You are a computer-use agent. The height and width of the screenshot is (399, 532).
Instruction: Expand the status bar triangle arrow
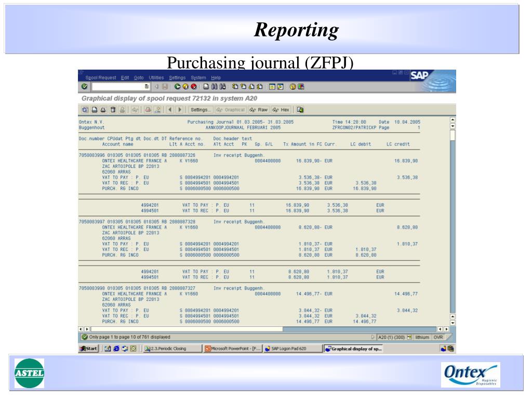pos(373,337)
